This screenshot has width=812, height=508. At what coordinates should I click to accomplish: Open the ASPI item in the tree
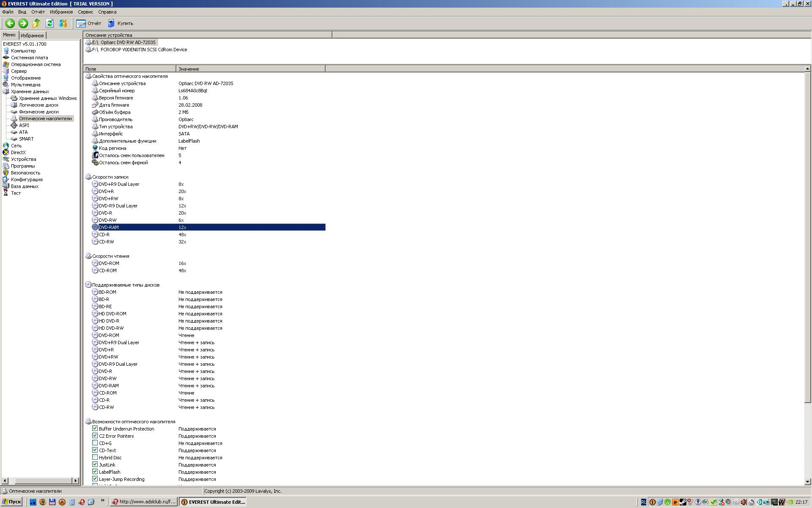pyautogui.click(x=24, y=125)
